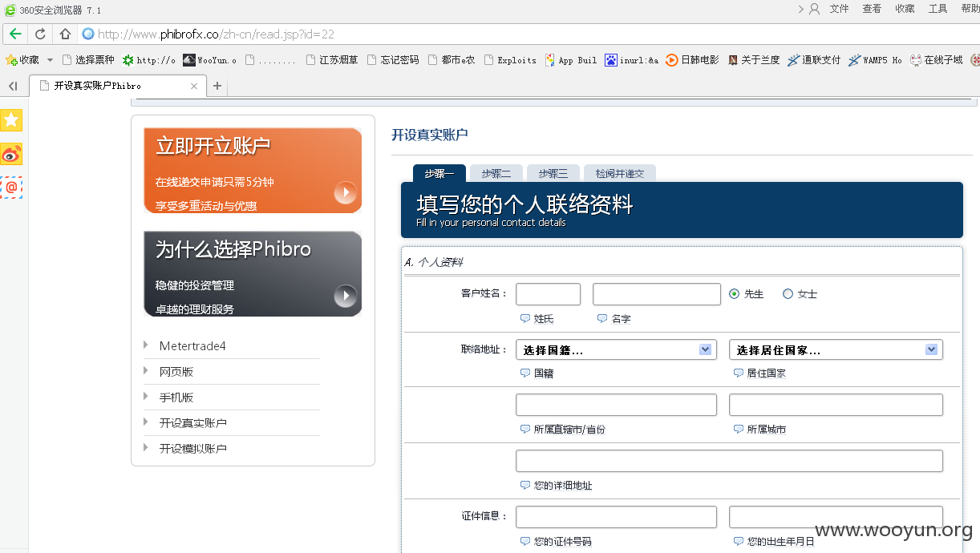Open the 日韩电影 bookmark

point(692,60)
